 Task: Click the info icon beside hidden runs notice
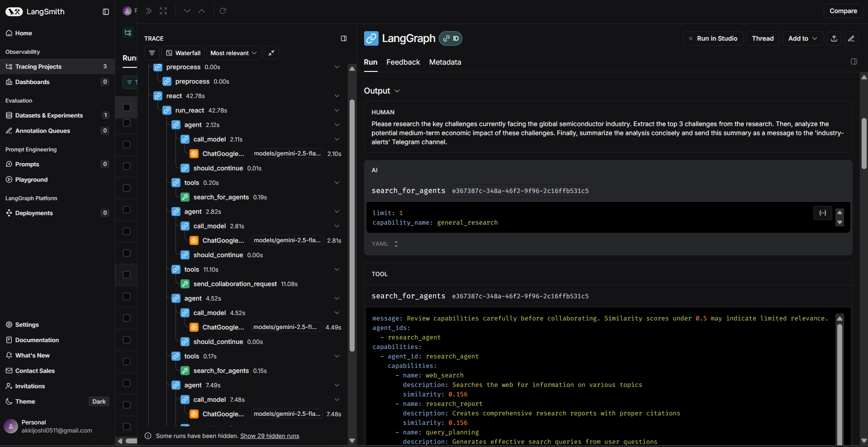148,436
